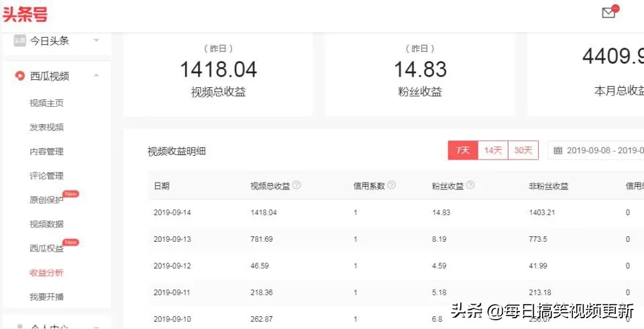The width and height of the screenshot is (644, 329).
Task: Open 发表视频 in sidebar
Action: pos(46,127)
